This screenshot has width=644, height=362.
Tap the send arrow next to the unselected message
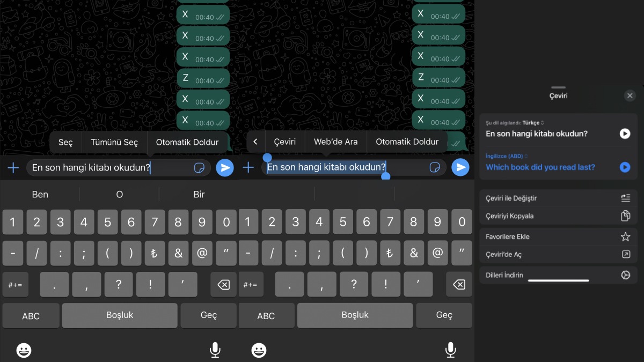225,168
